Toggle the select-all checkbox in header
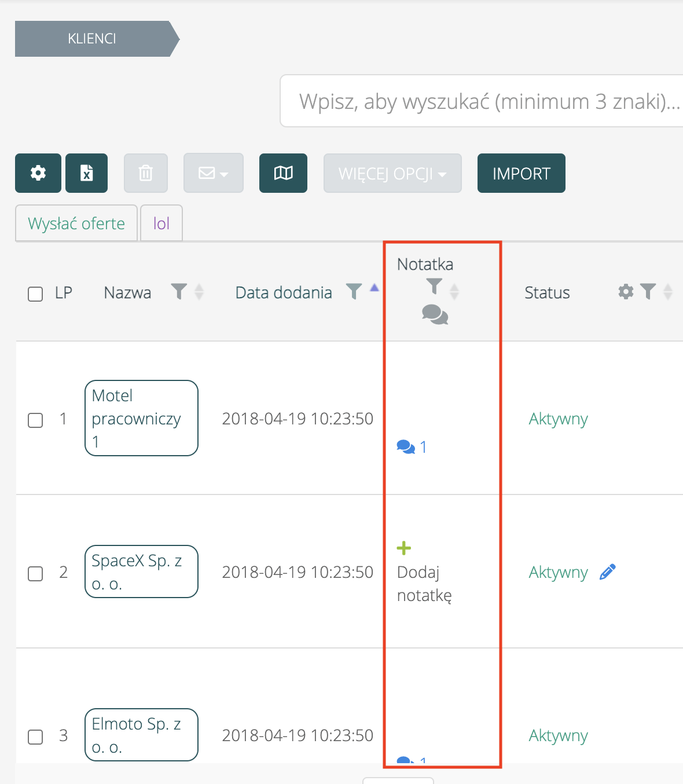Viewport: 683px width, 784px height. (36, 294)
